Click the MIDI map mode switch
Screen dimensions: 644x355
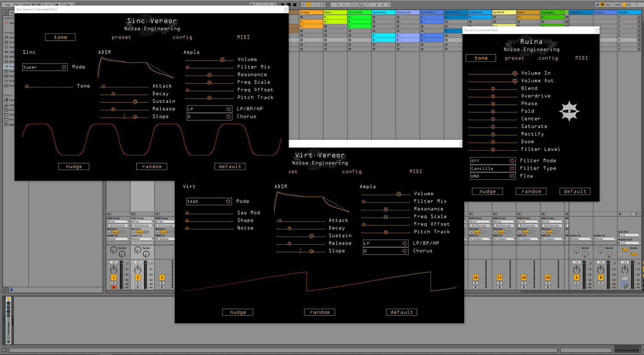618,5
